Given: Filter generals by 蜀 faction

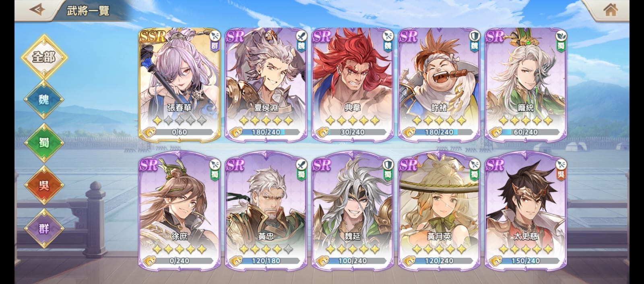Looking at the screenshot, I should point(44,142).
